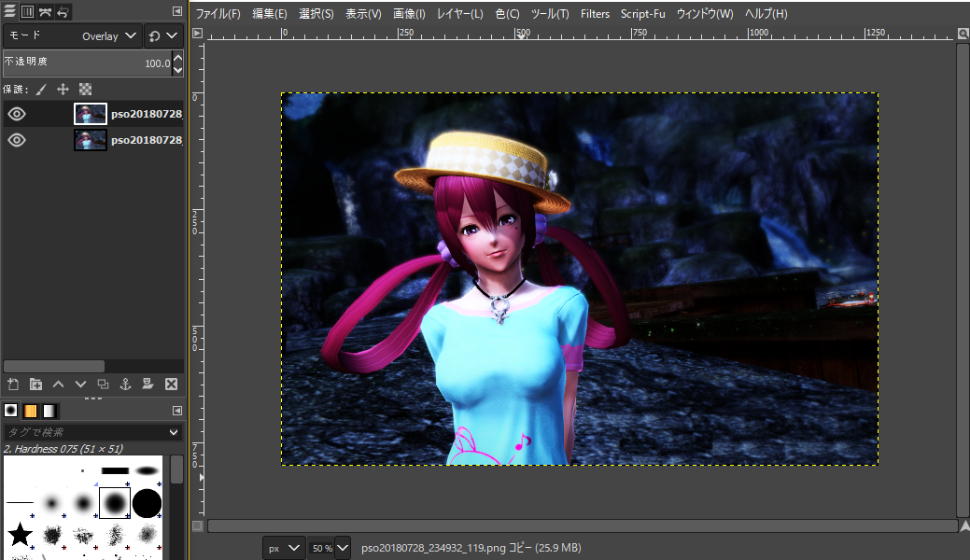Open the Gradients dock tab
Viewport: 970px width, 560px height.
tap(49, 411)
